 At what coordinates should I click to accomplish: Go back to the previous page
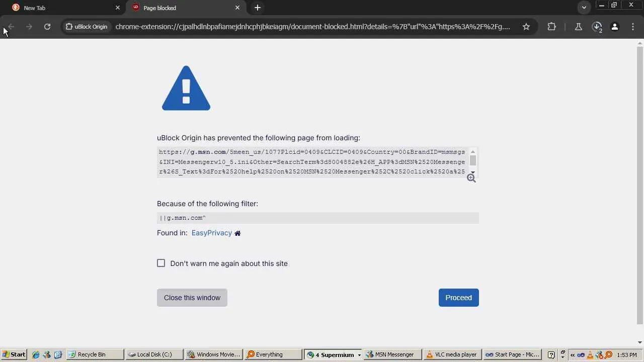tap(11, 27)
